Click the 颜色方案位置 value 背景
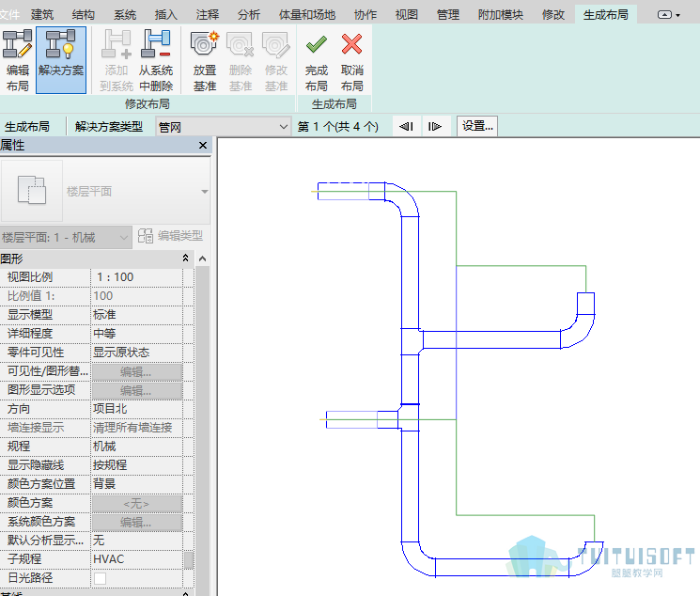 pos(136,484)
